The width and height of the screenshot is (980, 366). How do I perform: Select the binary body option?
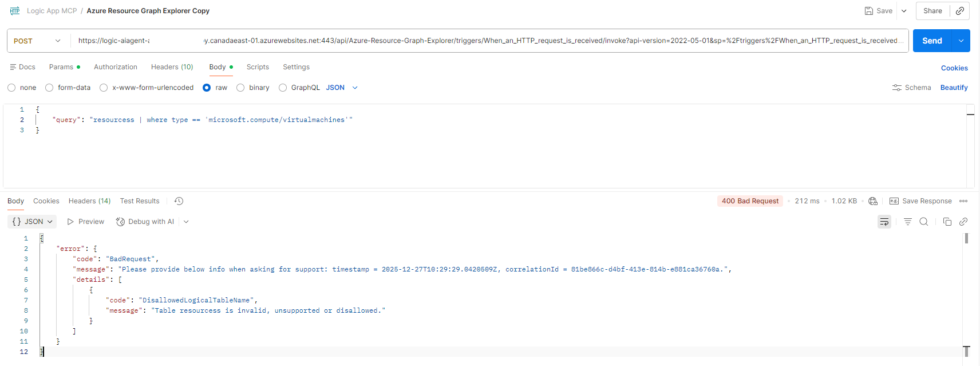coord(241,88)
